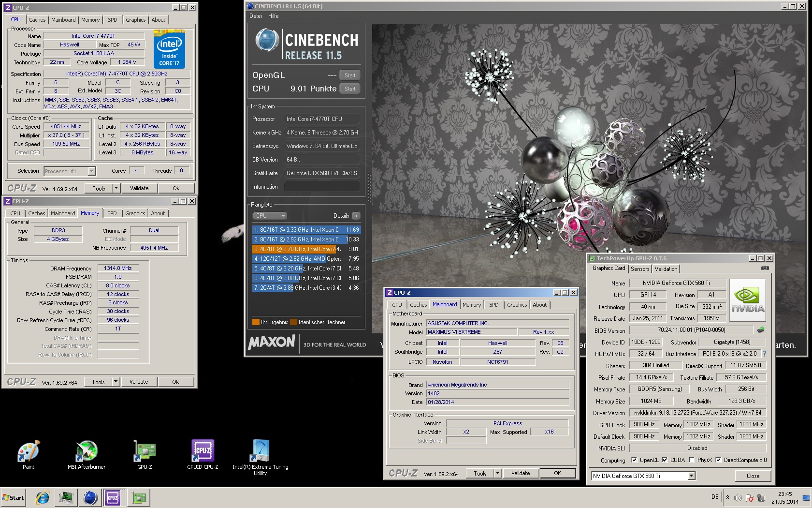812x508 pixels.
Task: Click Internet Explorer icon in taskbar
Action: pos(43,497)
